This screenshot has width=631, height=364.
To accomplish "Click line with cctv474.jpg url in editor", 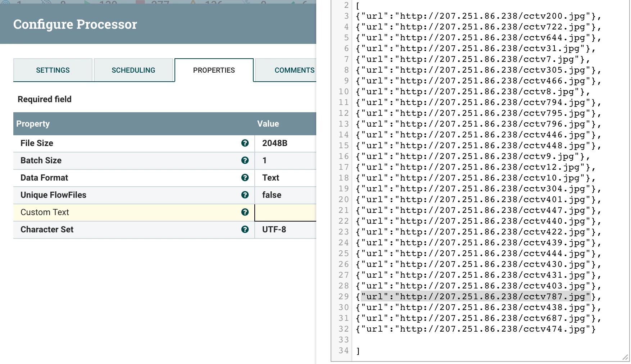I will [x=476, y=329].
